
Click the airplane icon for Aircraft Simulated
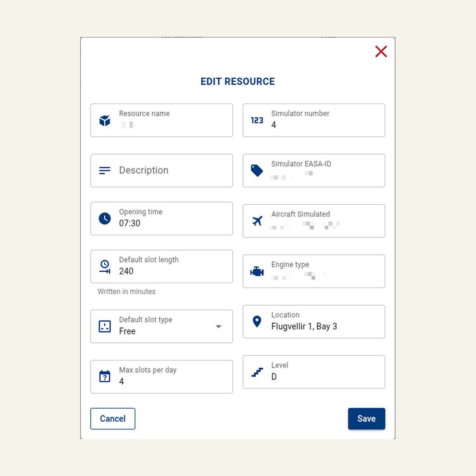click(x=257, y=221)
